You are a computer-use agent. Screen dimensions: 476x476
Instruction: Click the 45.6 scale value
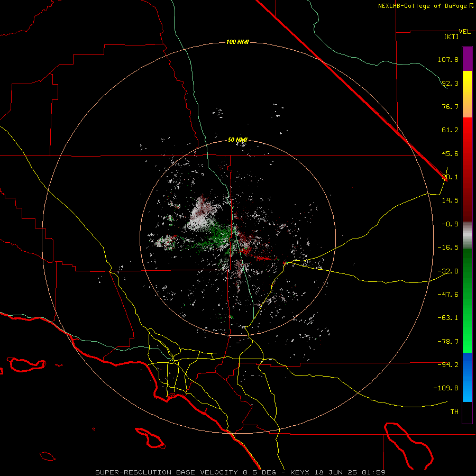pos(450,153)
